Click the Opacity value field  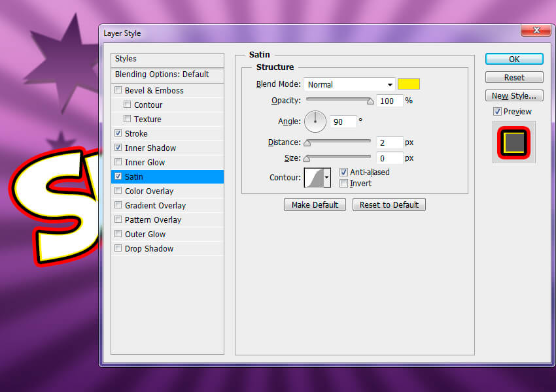point(389,101)
